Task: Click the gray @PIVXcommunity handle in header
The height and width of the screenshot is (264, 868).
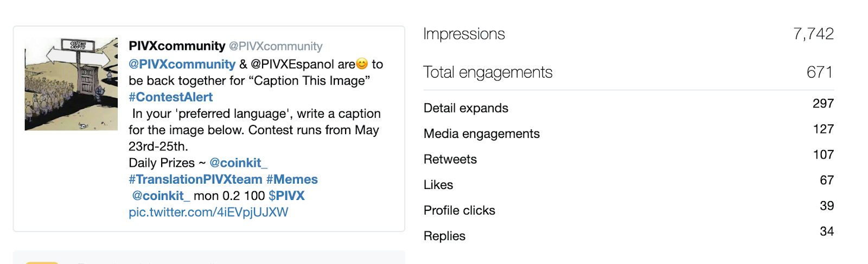Action: pos(276,47)
